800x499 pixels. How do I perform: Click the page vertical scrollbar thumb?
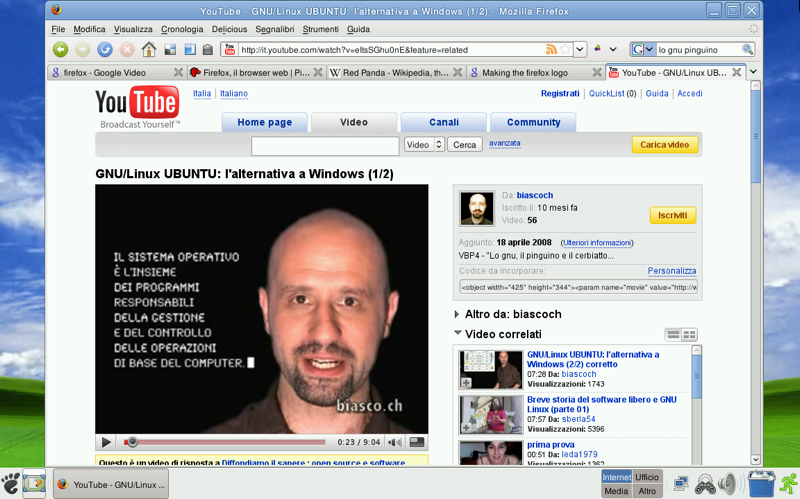click(x=756, y=137)
